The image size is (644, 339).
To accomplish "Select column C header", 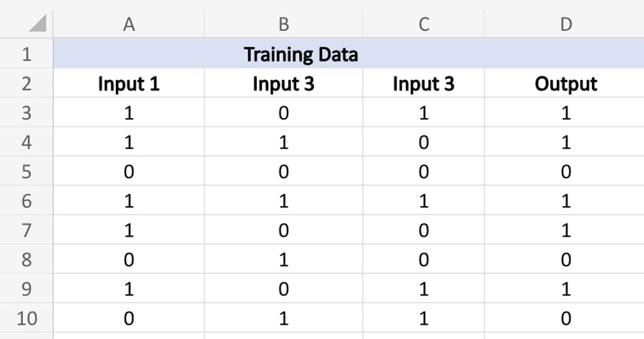I will (424, 24).
